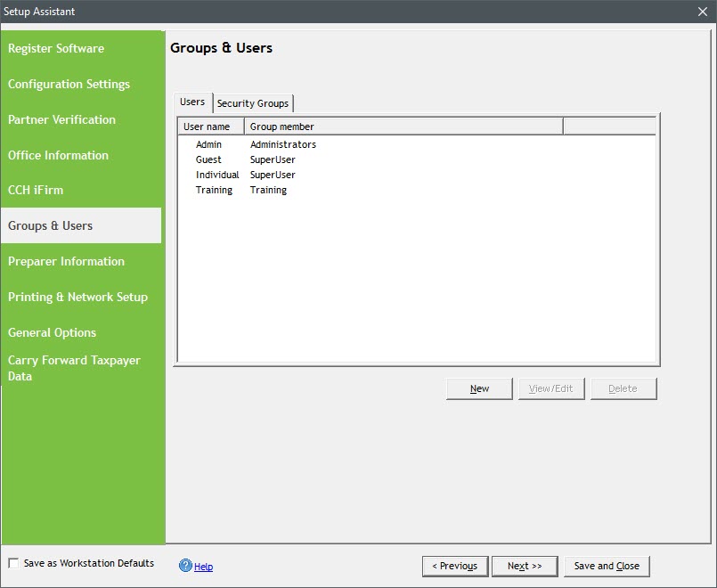Viewport: 717px width, 588px height.
Task: Highlight the Training user row
Action: pyautogui.click(x=214, y=190)
